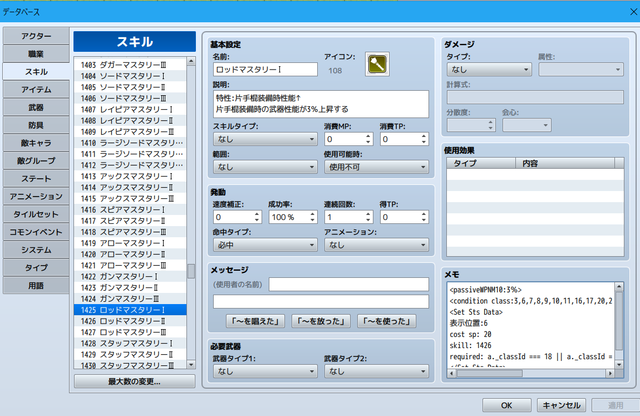This screenshot has height=416, width=640.
Task: Open the アクター tab
Action: point(36,36)
